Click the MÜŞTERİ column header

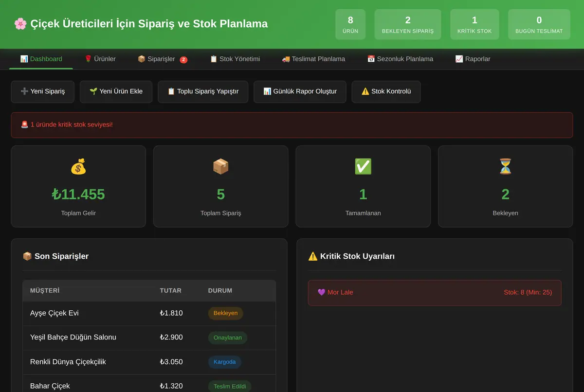pos(45,290)
